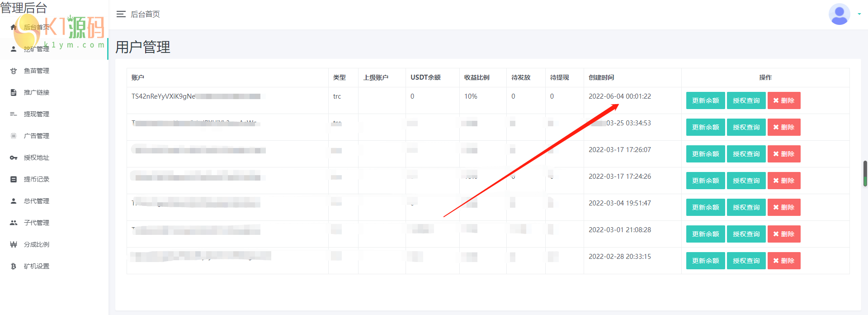This screenshot has height=315, width=868.
Task: Click the 授权地址 key icon
Action: (14, 158)
